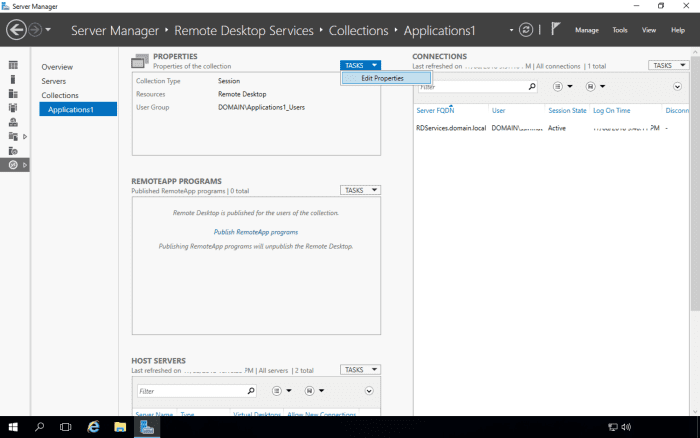Go to the Collections page
The height and width of the screenshot is (438, 700).
[x=60, y=96]
